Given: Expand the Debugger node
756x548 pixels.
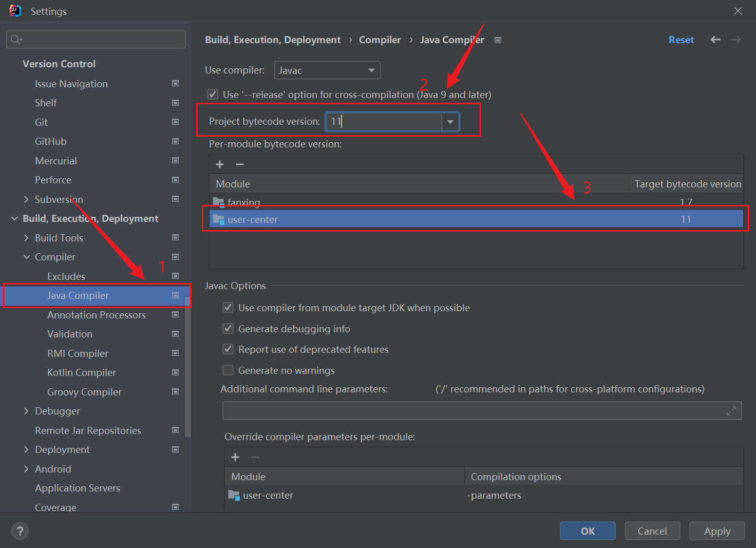Looking at the screenshot, I should coord(26,411).
